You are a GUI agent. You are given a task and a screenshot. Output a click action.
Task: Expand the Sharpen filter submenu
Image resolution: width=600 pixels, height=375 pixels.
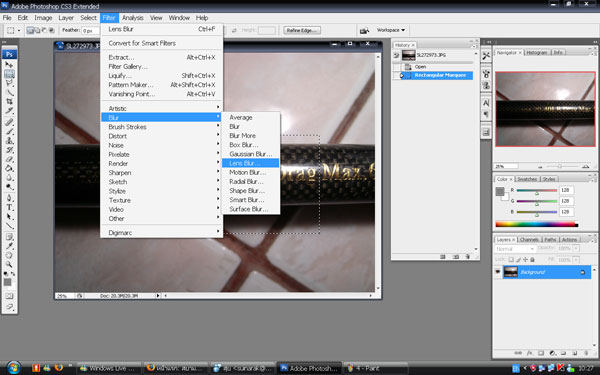point(161,173)
